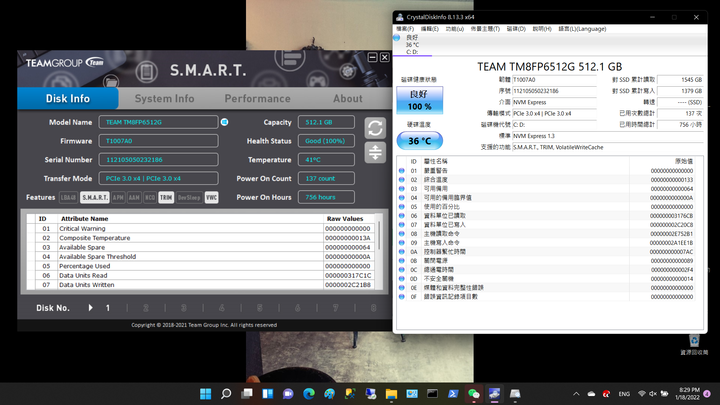This screenshot has height=405, width=720.
Task: Click status dot for row 01 in CrystalDiskInfo
Action: point(402,171)
